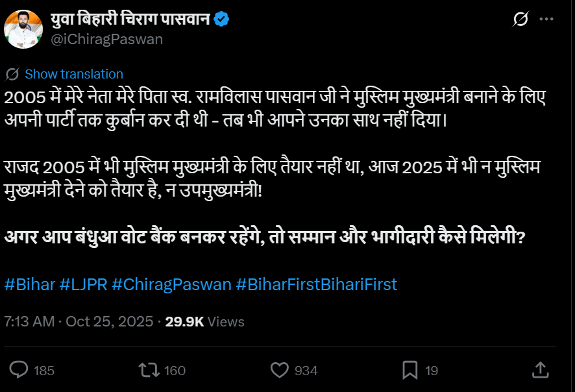575x392 pixels.
Task: Open the #Bihar hashtag
Action: click(29, 284)
